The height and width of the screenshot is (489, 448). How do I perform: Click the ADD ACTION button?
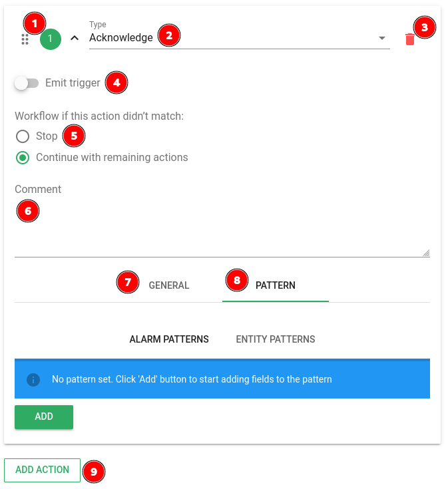coord(42,470)
